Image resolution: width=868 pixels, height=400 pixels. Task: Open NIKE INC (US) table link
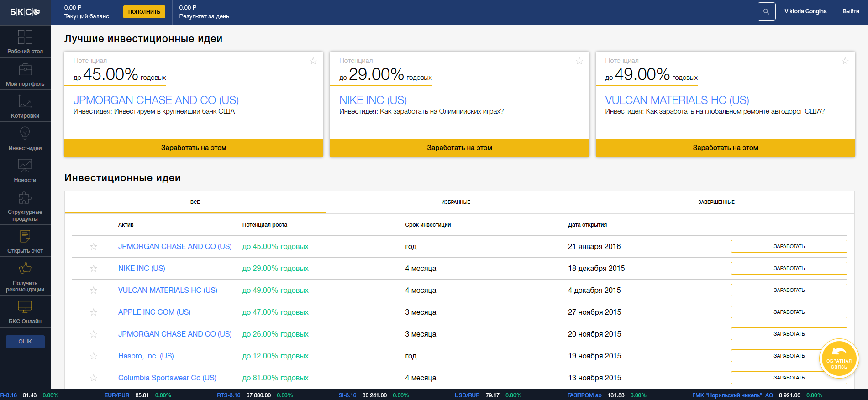(x=142, y=268)
